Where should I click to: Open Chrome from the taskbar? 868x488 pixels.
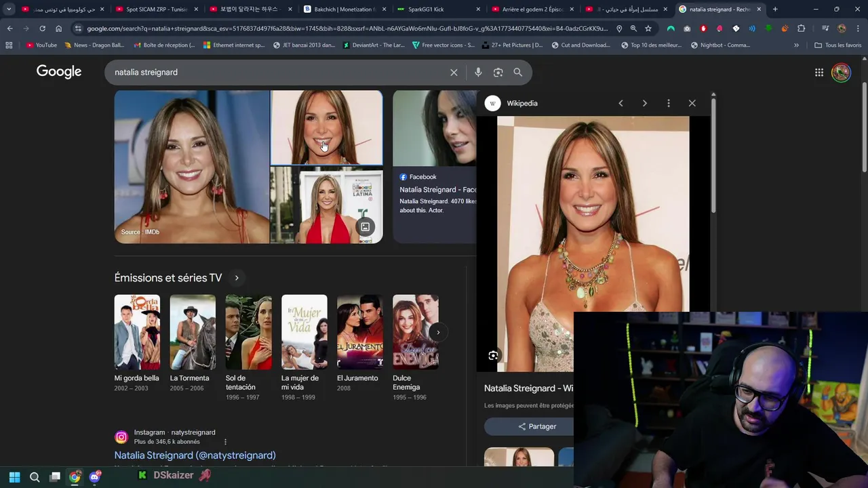coord(75,477)
